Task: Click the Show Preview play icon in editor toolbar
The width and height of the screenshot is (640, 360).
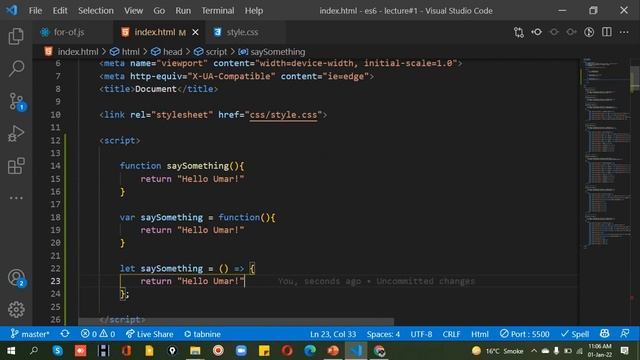Action: click(x=589, y=32)
